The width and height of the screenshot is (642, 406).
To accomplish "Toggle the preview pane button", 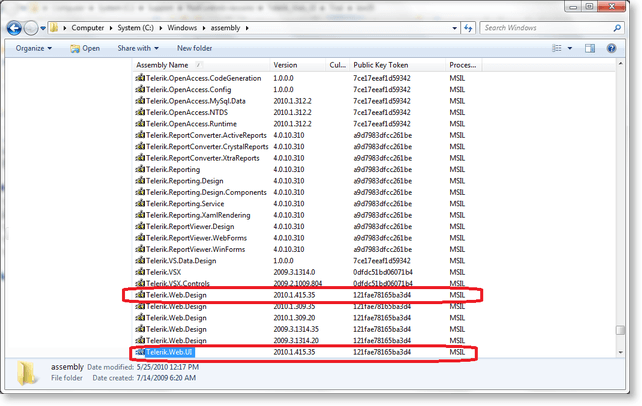I will [590, 48].
